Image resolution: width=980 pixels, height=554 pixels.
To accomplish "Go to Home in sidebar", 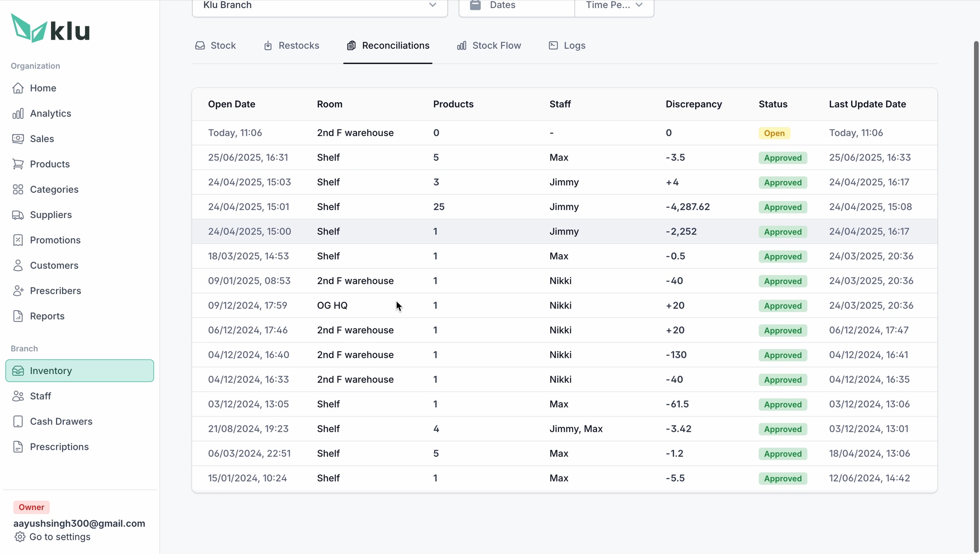I will click(80, 88).
